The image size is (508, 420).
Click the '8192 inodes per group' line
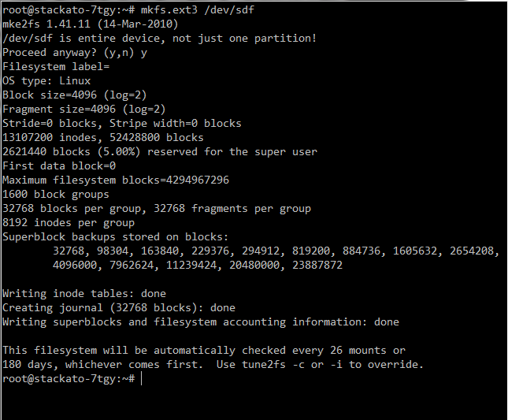69,222
